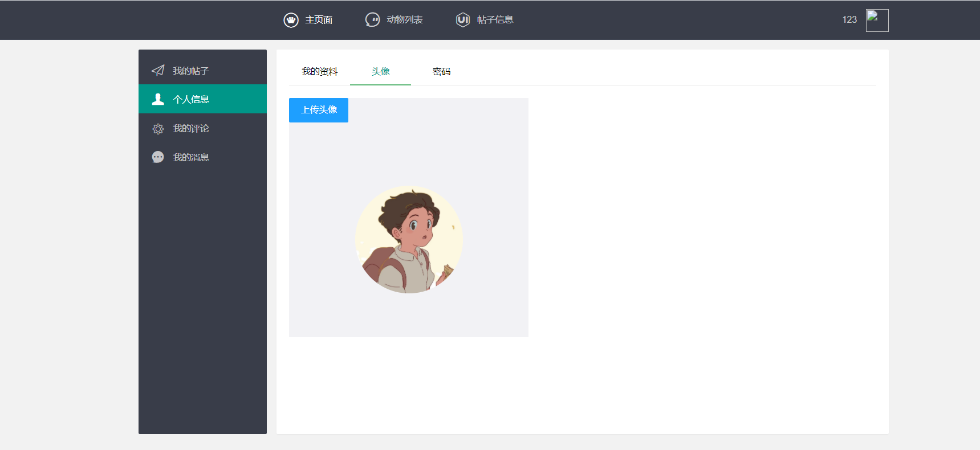Click the speech bubble icon beside 我的消息
The image size is (980, 450).
[158, 157]
